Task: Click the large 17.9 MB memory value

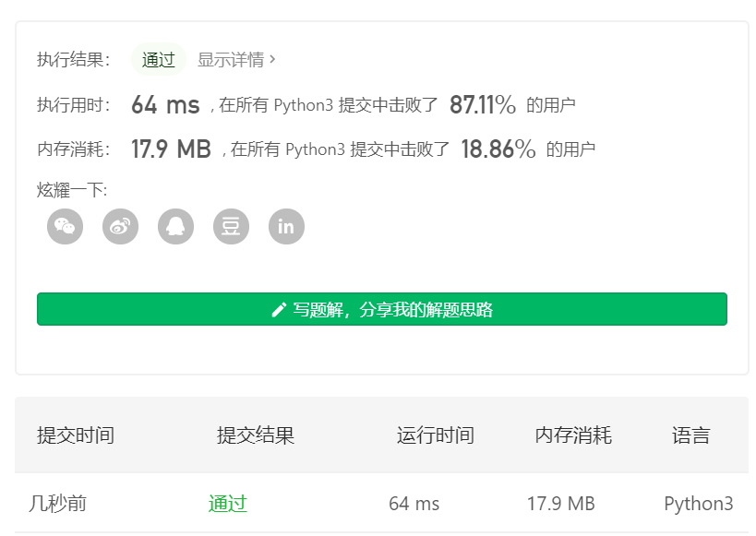Action: (171, 149)
